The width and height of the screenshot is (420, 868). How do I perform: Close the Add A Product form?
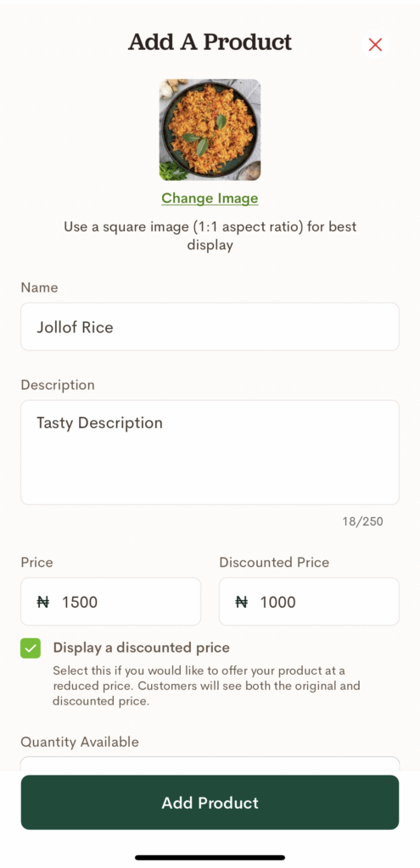(x=375, y=45)
